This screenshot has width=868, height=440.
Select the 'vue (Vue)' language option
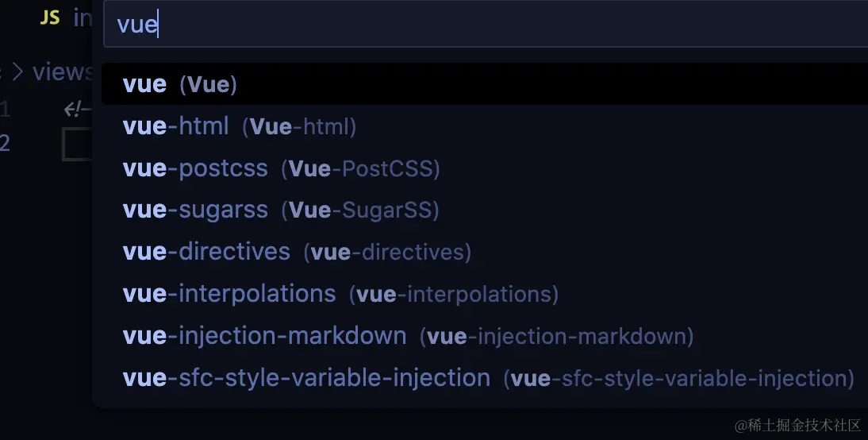[x=180, y=84]
